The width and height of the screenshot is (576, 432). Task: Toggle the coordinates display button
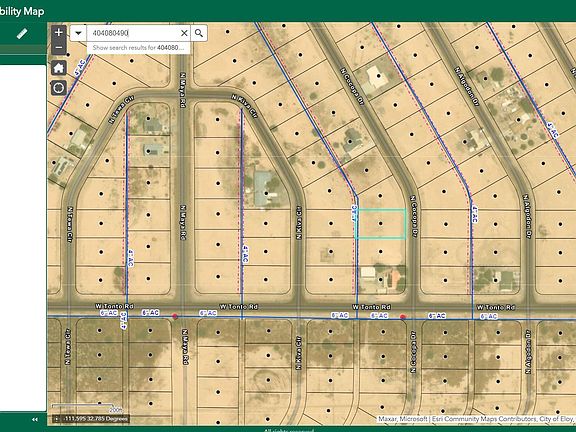pyautogui.click(x=57, y=419)
